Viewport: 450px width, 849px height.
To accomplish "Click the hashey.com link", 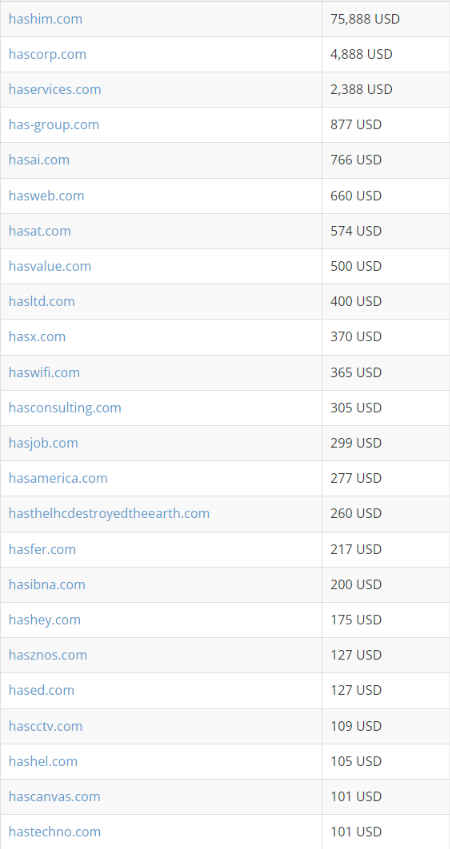I will (44, 619).
